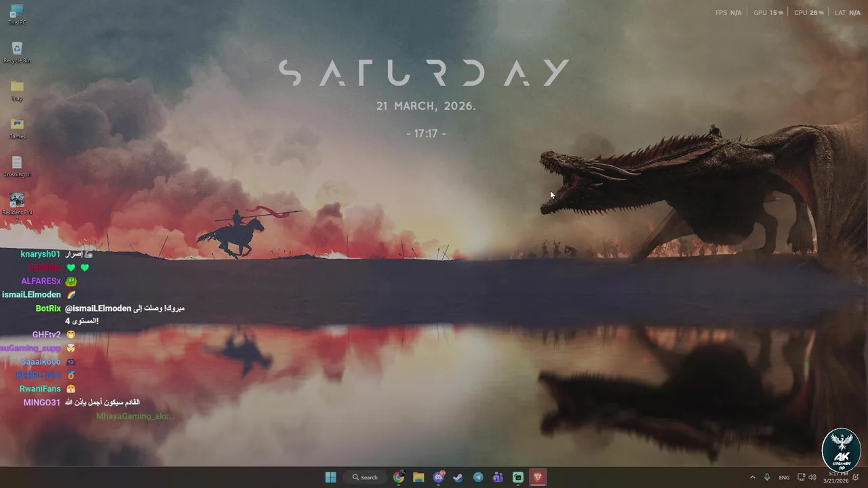Click the 21 MARCH, 2026 date widget

pos(427,106)
